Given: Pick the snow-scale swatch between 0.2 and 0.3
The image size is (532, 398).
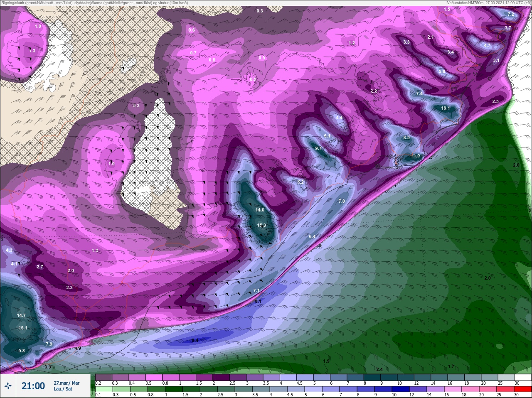Looking at the screenshot, I should (x=104, y=377).
